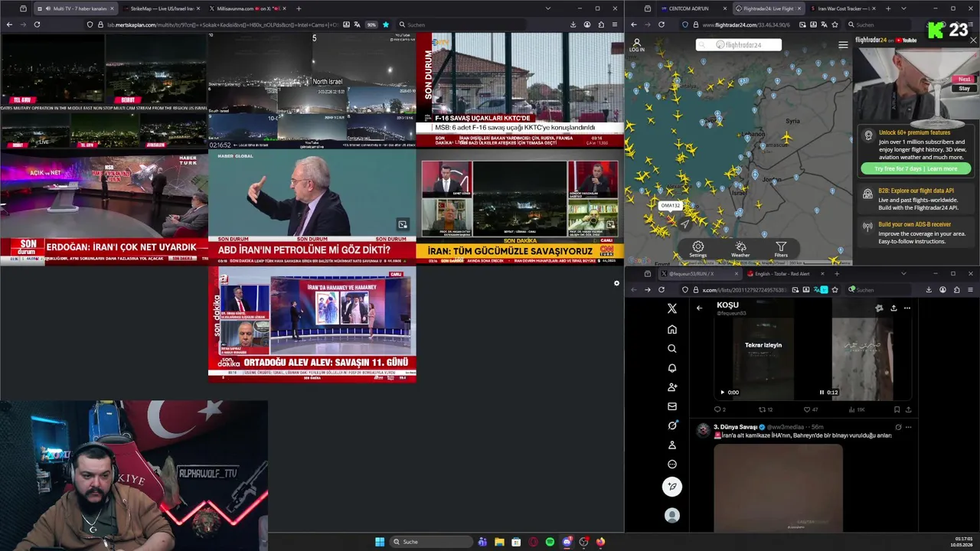This screenshot has width=980, height=551.
Task: Play the left video at 0:00
Action: [722, 393]
